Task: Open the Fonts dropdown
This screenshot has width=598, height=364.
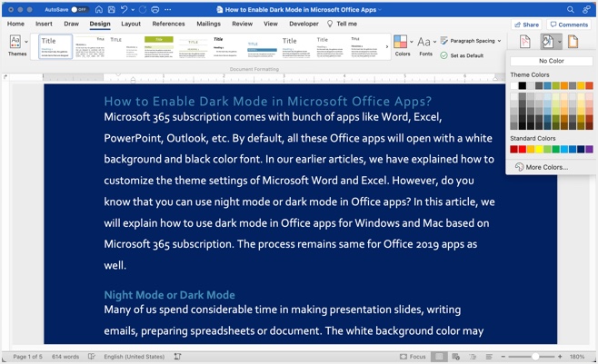Action: pyautogui.click(x=425, y=44)
